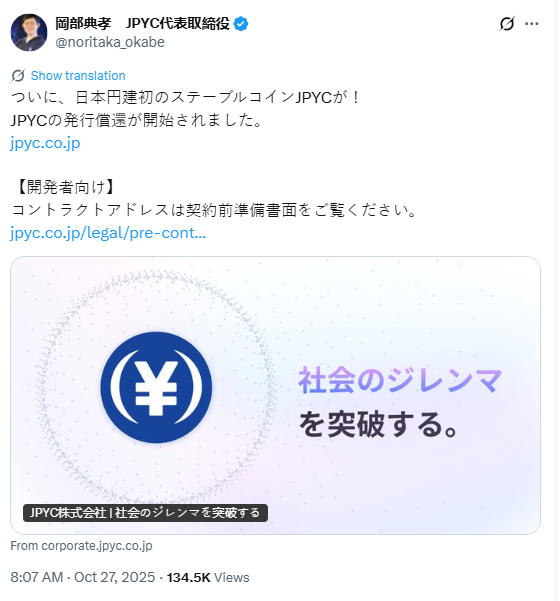The image size is (560, 601).
Task: Open the jpyc.co.jp/legal/pre-cont… link
Action: pyautogui.click(x=108, y=233)
